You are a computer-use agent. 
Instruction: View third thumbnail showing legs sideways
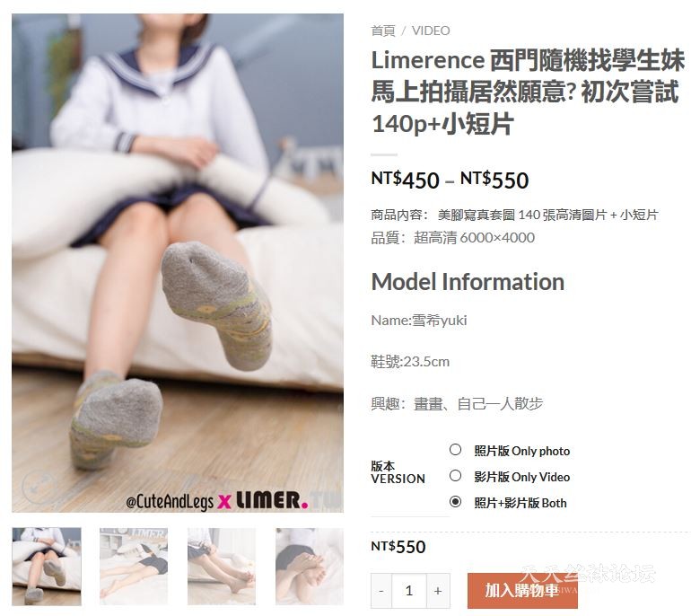(x=222, y=567)
